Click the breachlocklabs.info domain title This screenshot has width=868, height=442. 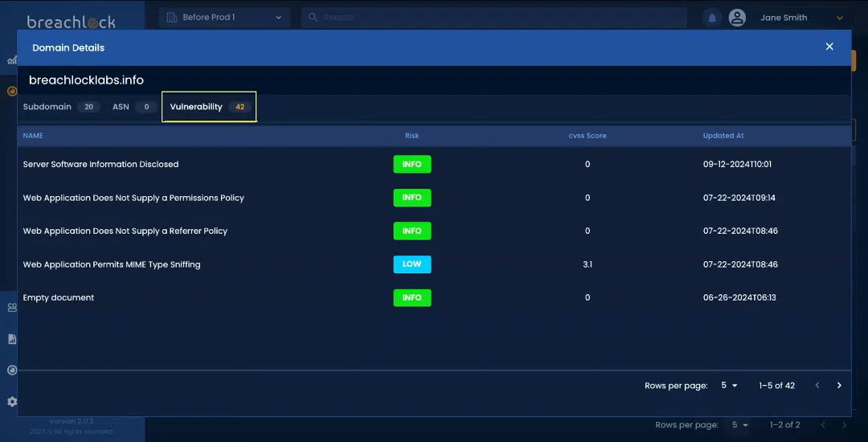coord(86,80)
